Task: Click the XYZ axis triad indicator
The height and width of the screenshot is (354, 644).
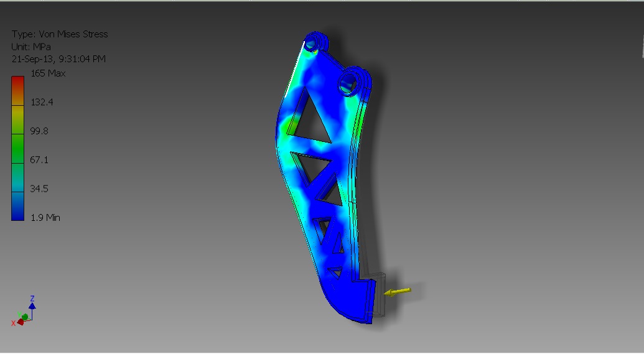Action: tap(24, 311)
